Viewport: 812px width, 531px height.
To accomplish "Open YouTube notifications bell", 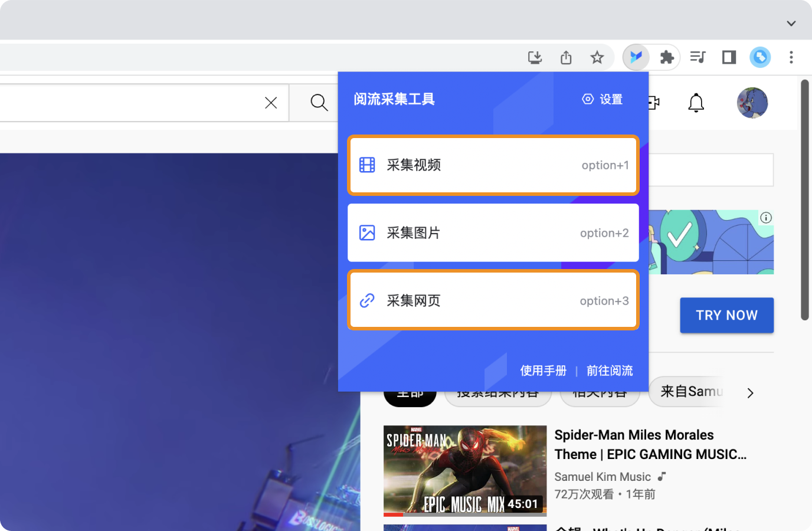I will 696,103.
